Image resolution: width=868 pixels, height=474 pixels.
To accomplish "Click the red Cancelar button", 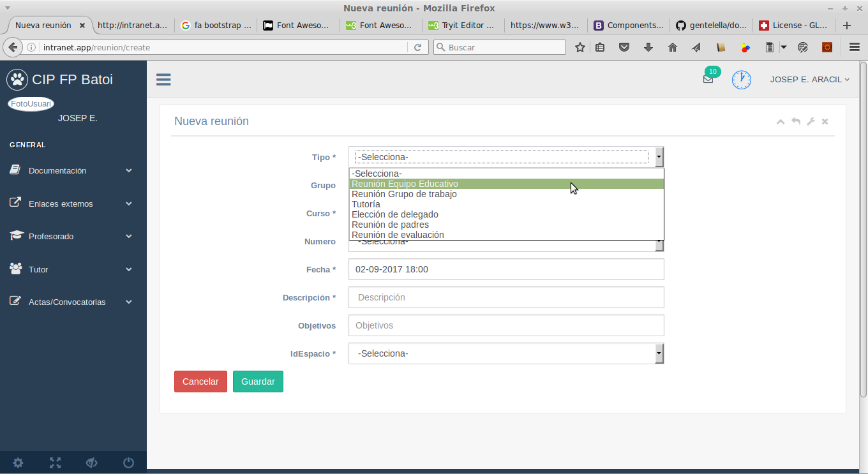I will (x=200, y=381).
